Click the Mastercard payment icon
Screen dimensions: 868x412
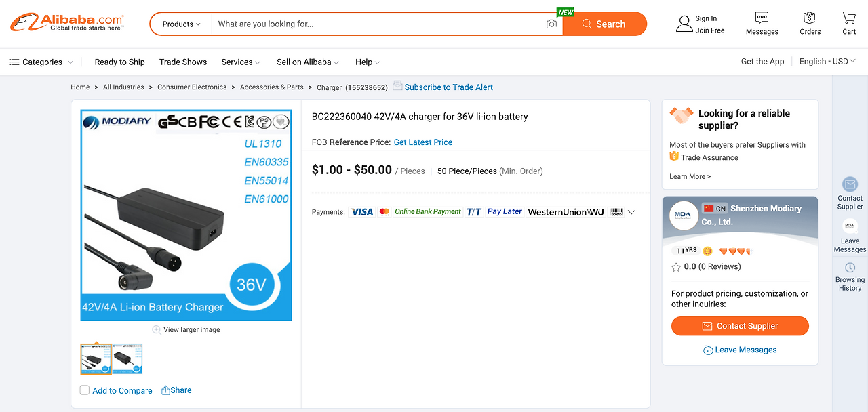tap(384, 212)
